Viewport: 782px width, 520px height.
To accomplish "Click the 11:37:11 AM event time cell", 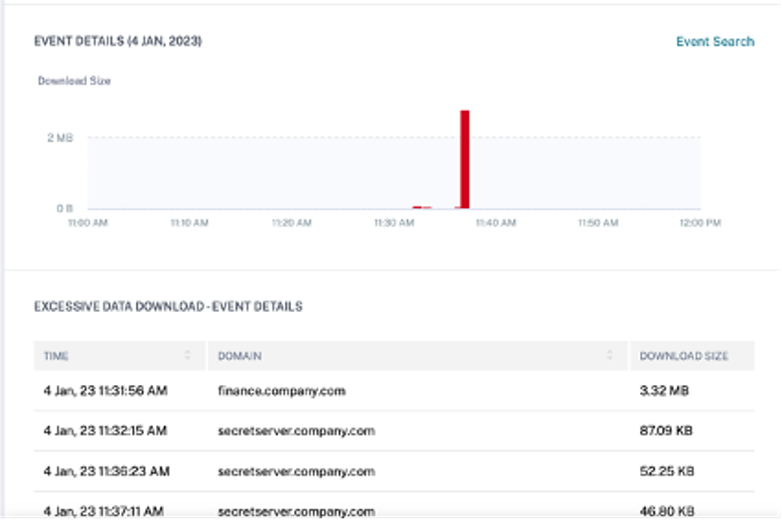I will (105, 509).
